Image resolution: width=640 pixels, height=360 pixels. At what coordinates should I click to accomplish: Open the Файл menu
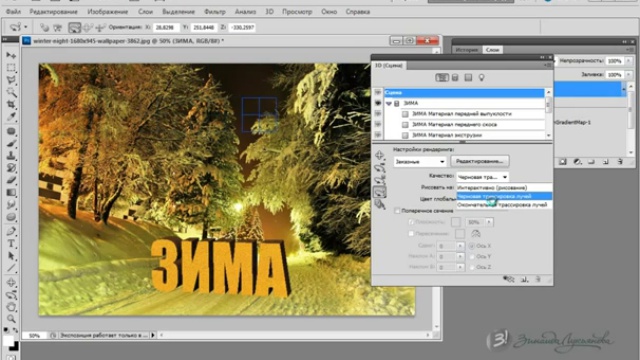coord(13,12)
